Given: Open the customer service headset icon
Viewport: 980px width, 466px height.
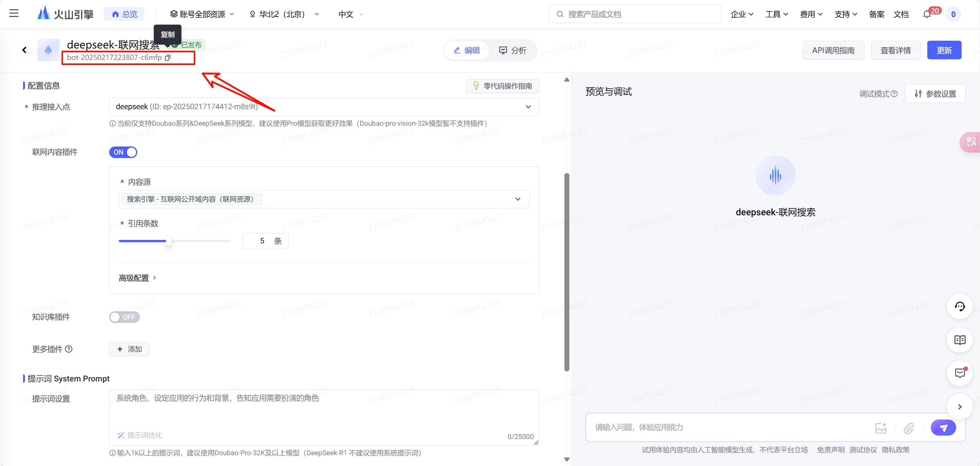Looking at the screenshot, I should [x=960, y=306].
